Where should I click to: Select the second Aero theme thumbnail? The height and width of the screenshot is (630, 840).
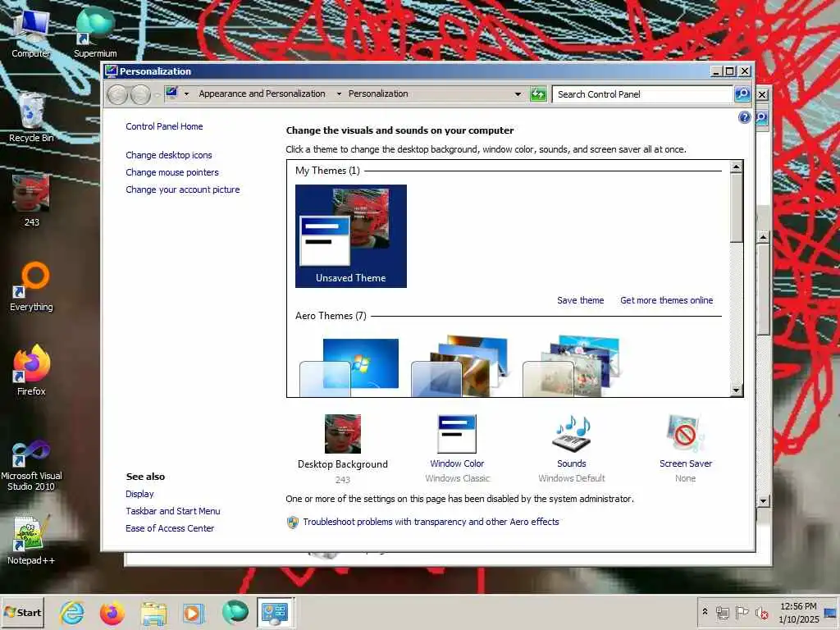(x=459, y=367)
